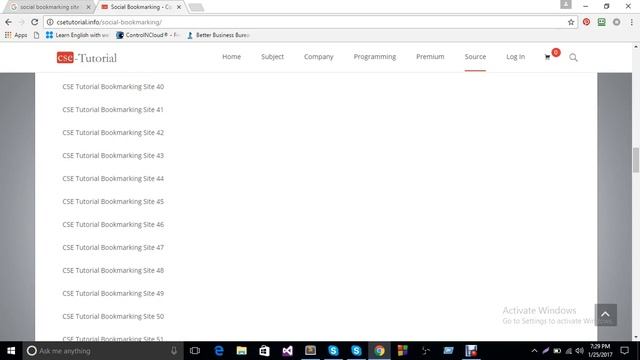
Task: Open Windows Start menu
Action: click(11, 351)
